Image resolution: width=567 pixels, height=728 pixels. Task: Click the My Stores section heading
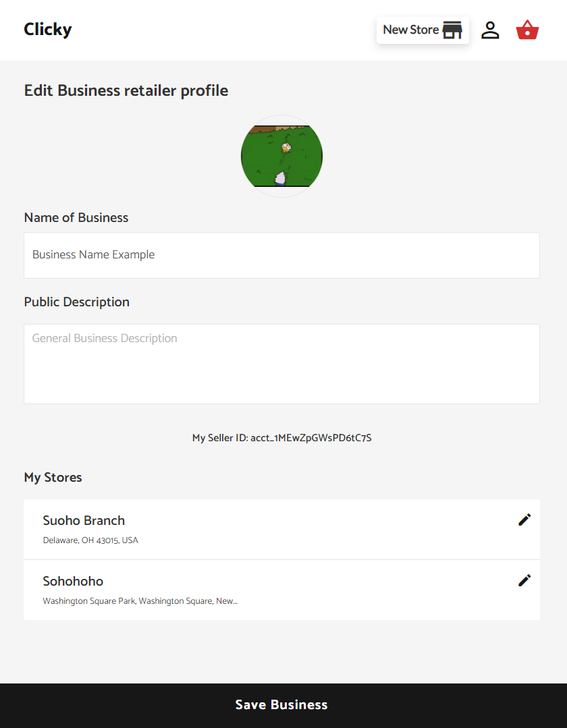click(x=53, y=478)
